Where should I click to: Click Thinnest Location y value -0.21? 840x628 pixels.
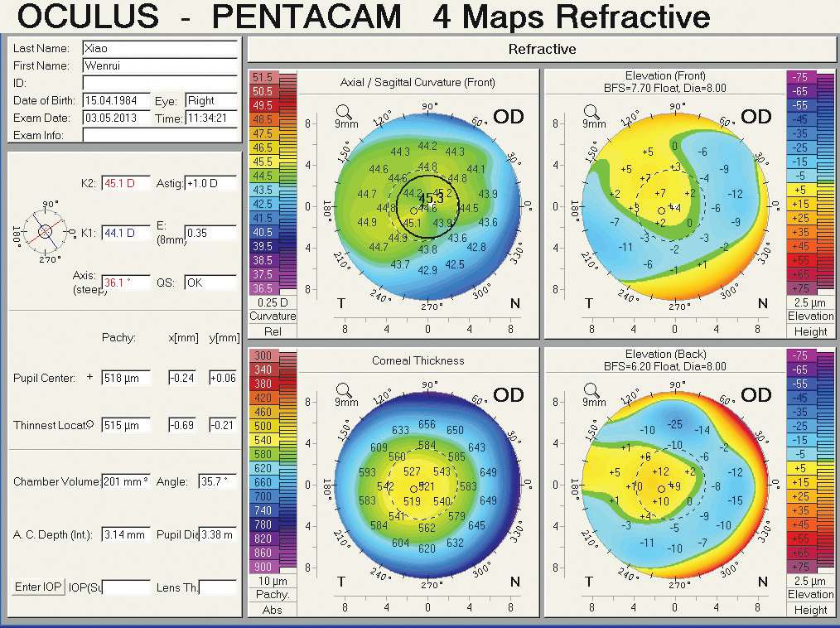pos(223,426)
